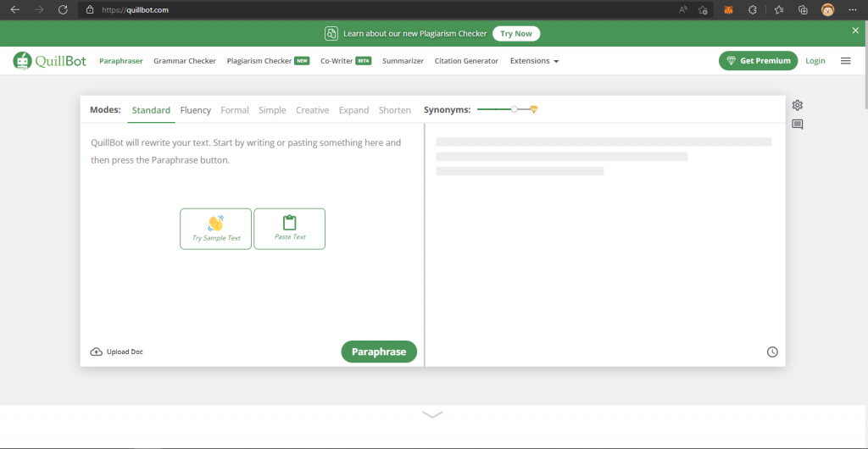Close the green promotion banner
Viewport: 868px width, 449px height.
click(x=855, y=30)
